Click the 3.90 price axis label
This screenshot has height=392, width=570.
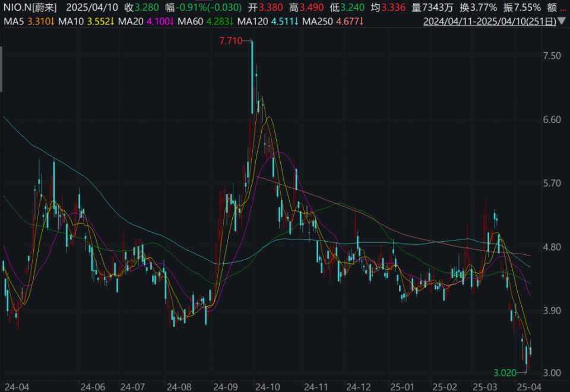coord(552,311)
